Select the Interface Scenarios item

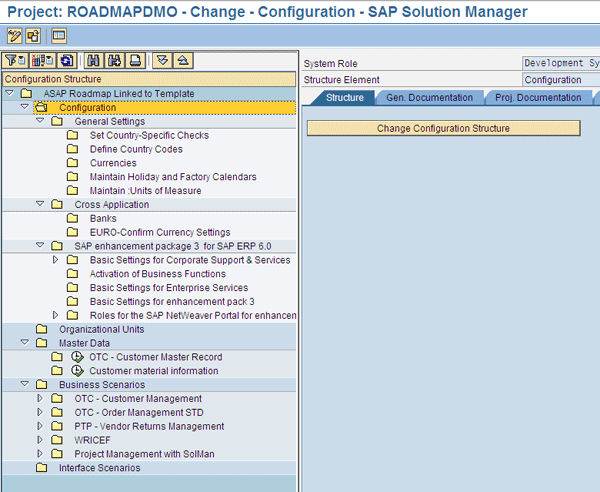99,468
